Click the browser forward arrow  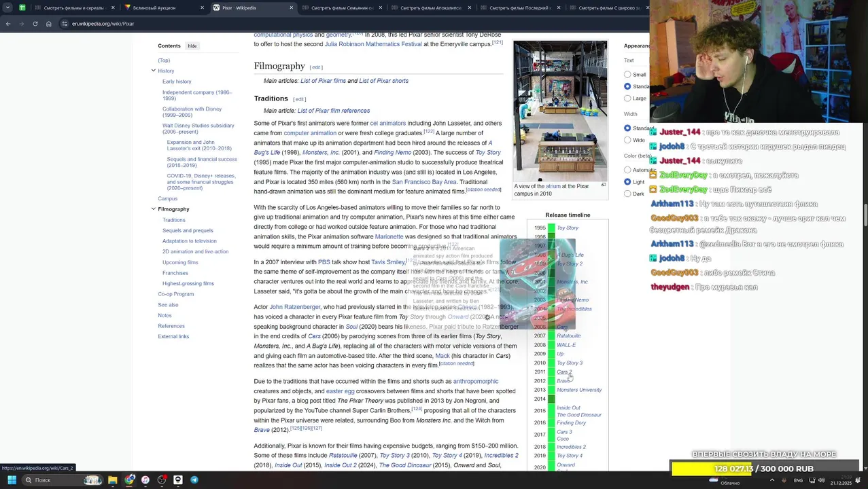tap(22, 24)
